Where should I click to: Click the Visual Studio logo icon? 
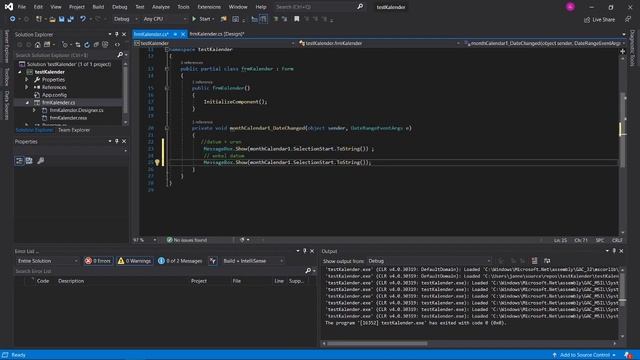click(x=9, y=7)
